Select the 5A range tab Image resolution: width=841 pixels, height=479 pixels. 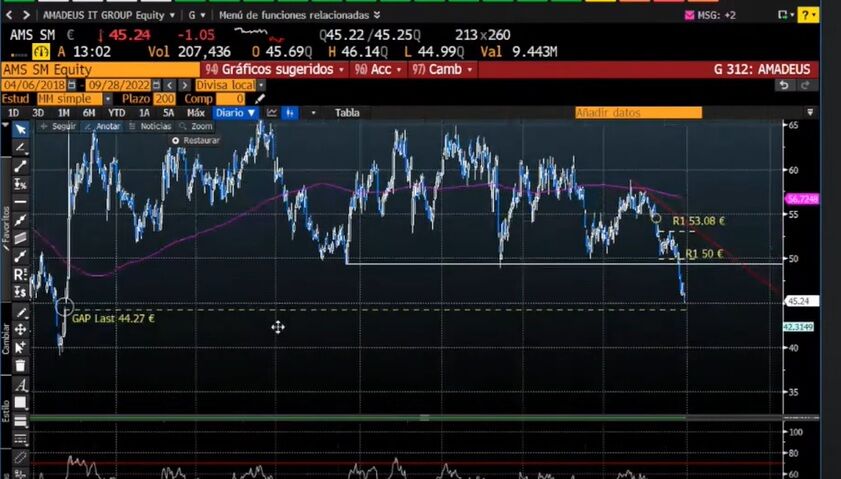[x=168, y=113]
